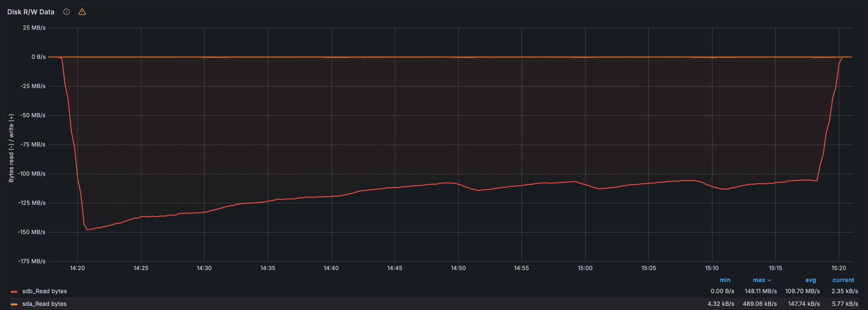Toggle visibility of sdb_Read bytes series
Viewport: 868px width, 310px height.
point(44,291)
